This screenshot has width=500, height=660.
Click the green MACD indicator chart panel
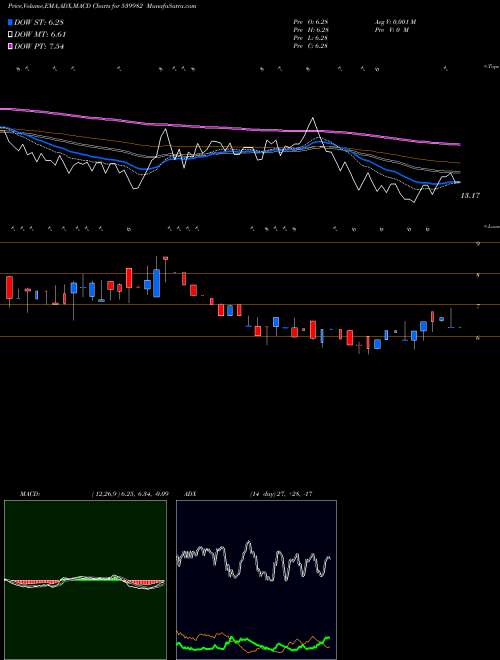coord(85,580)
